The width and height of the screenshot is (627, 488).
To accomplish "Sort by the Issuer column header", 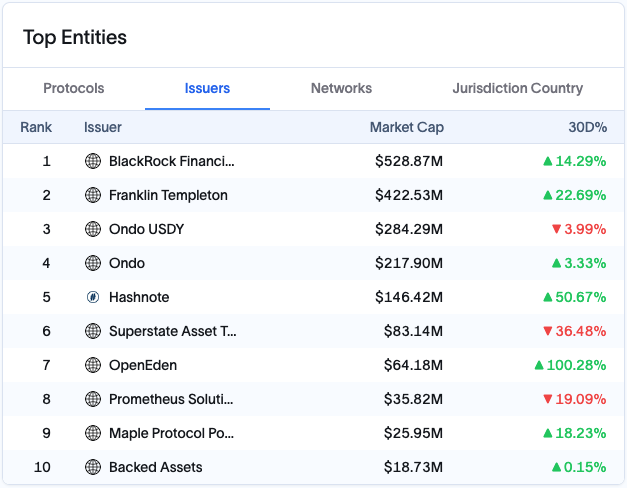I will 103,127.
